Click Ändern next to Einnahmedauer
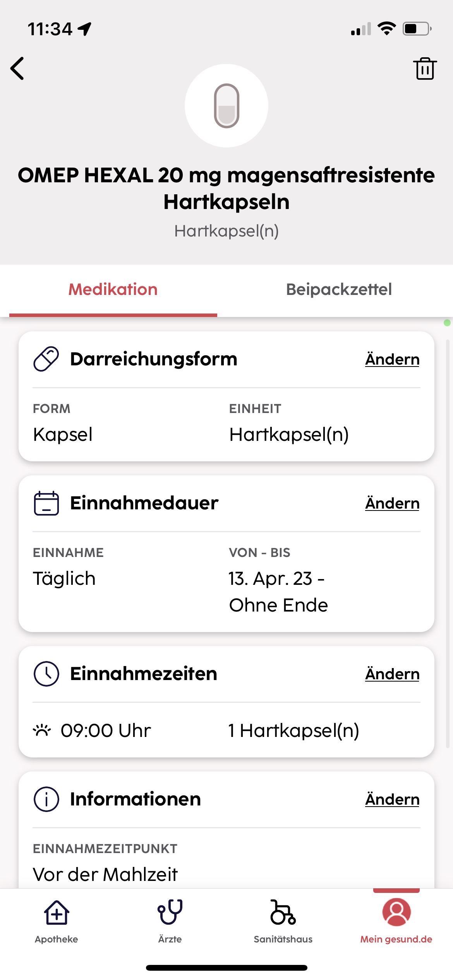The width and height of the screenshot is (453, 980). (392, 503)
